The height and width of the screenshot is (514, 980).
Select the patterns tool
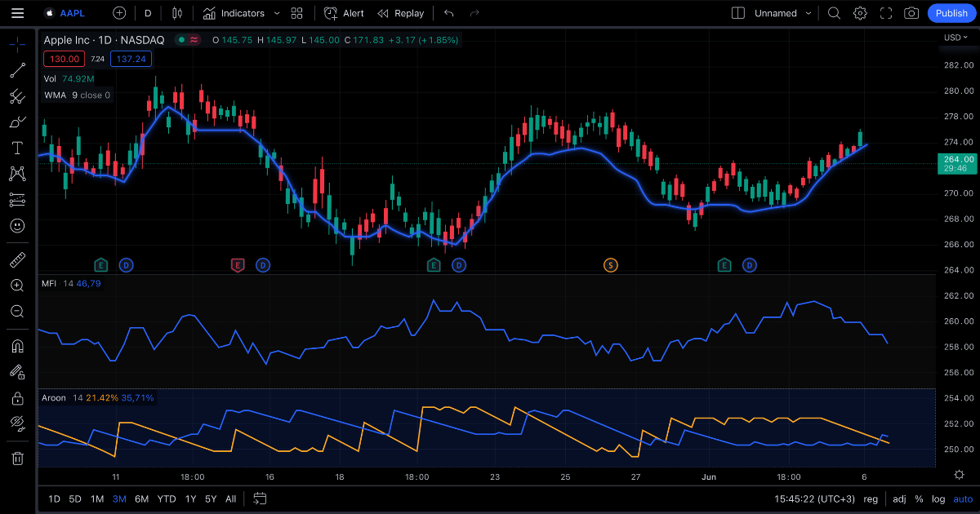click(x=17, y=174)
